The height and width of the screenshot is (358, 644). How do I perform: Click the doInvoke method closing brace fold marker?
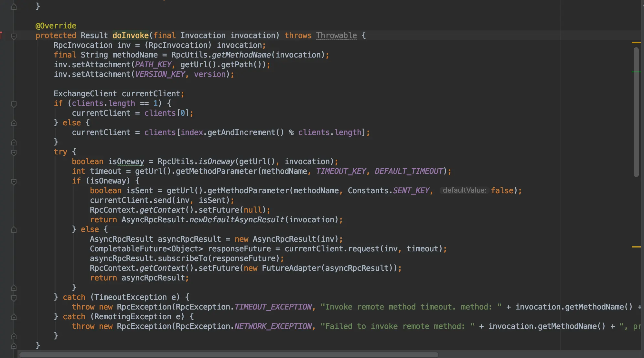click(14, 346)
